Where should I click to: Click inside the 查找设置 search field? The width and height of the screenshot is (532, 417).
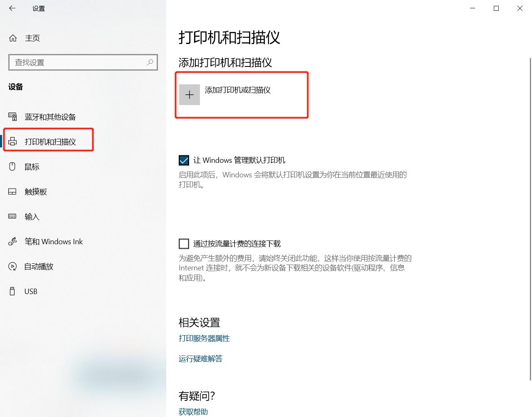click(75, 62)
